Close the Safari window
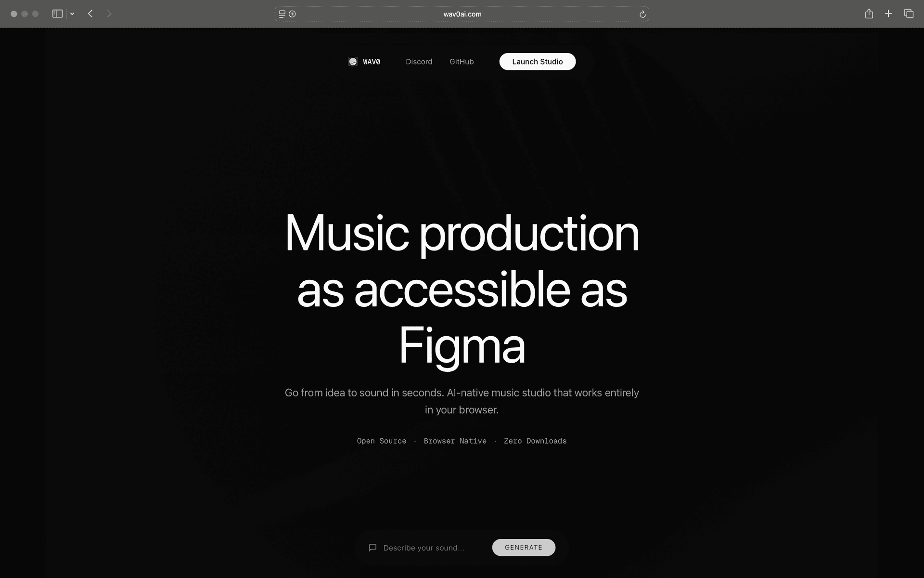This screenshot has width=924, height=578. pyautogui.click(x=14, y=14)
